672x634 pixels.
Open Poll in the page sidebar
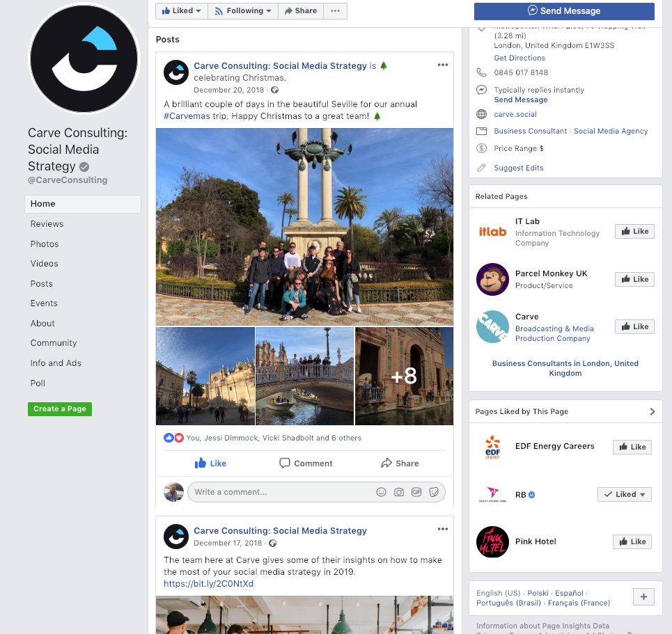[x=38, y=383]
